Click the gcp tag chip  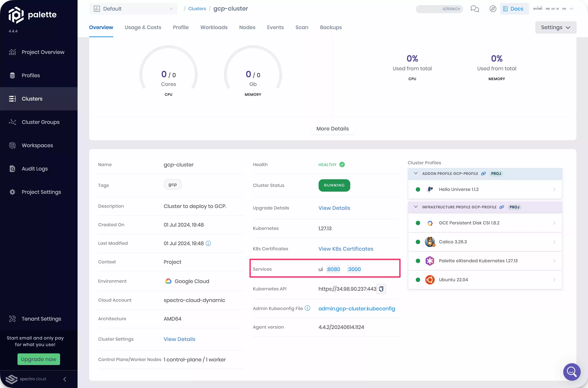(x=173, y=185)
